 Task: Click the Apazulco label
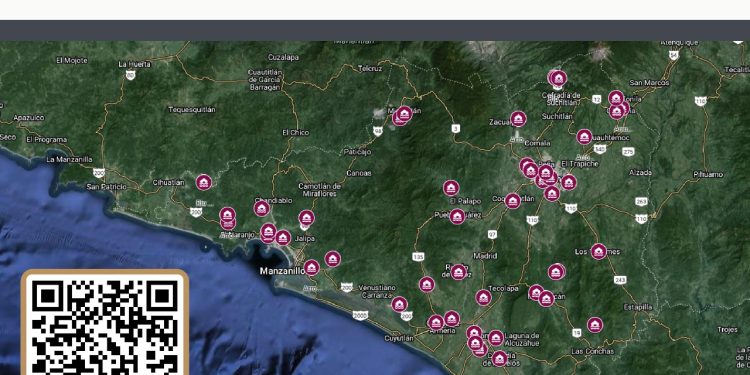(x=29, y=118)
